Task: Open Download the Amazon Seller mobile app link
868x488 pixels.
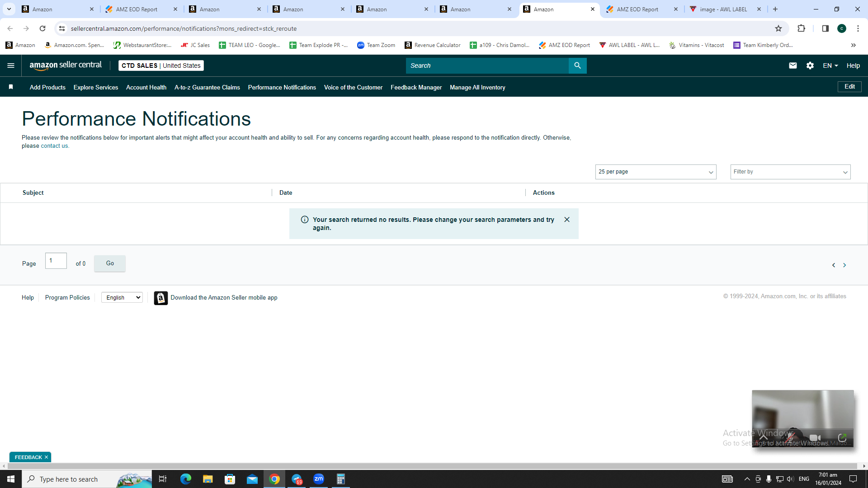Action: pos(224,297)
